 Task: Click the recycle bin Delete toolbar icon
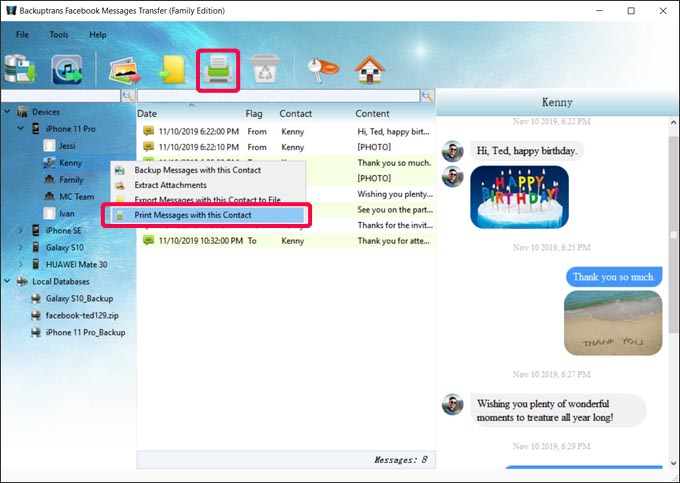coord(265,69)
